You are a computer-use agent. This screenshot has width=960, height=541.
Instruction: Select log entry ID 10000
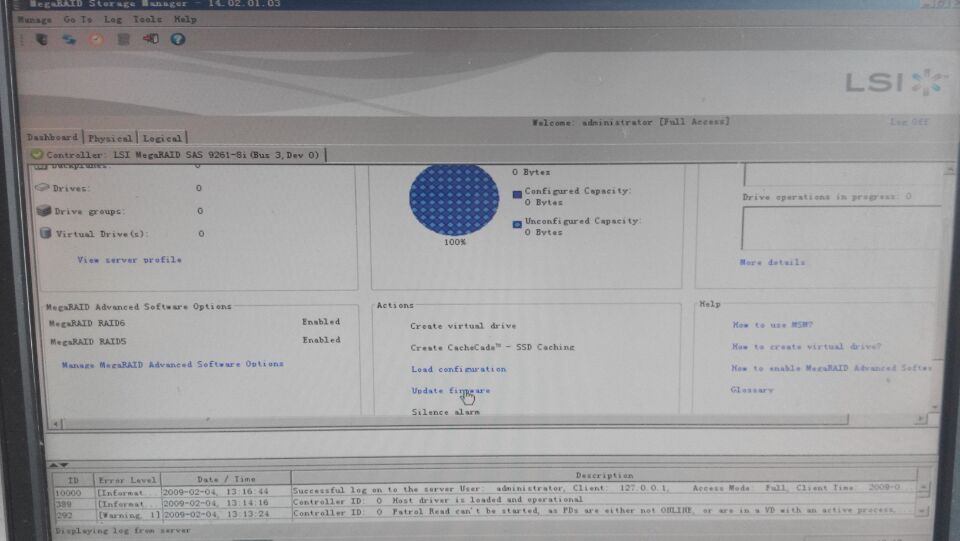point(485,490)
